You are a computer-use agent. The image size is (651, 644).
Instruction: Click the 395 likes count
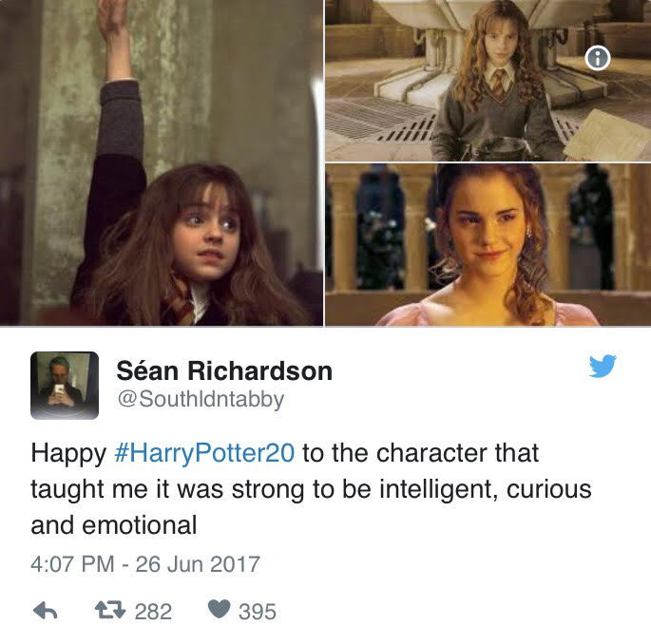[x=258, y=612]
